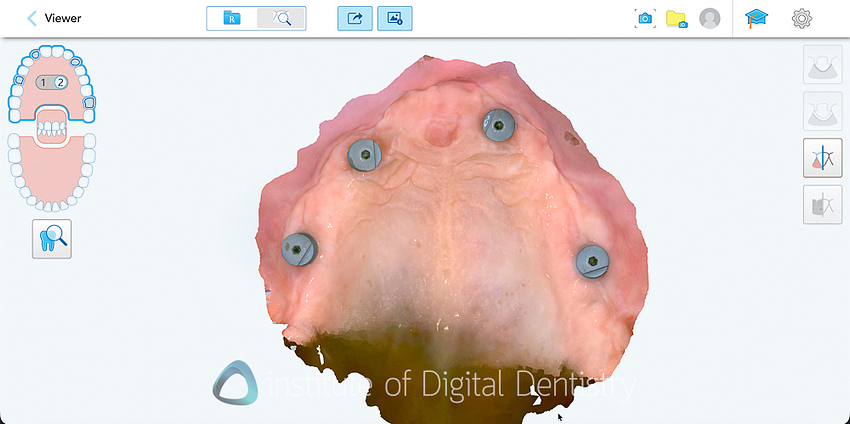This screenshot has height=424, width=850.
Task: Click the lower-right scan body on the model
Action: pos(593,262)
